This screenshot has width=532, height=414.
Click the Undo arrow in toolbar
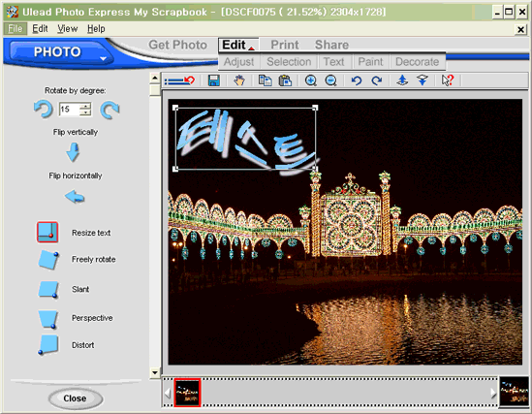coord(357,80)
